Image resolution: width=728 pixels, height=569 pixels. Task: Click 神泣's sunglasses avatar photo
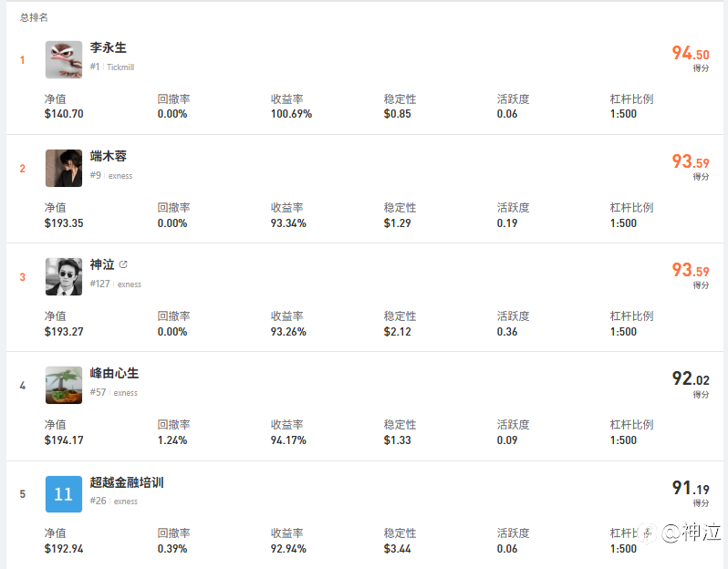click(x=64, y=276)
